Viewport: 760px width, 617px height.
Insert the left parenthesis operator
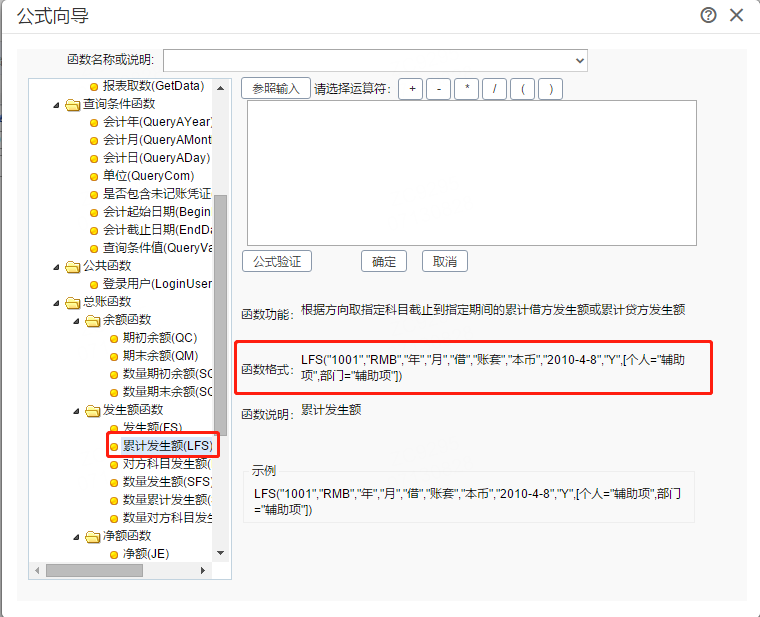[522, 89]
